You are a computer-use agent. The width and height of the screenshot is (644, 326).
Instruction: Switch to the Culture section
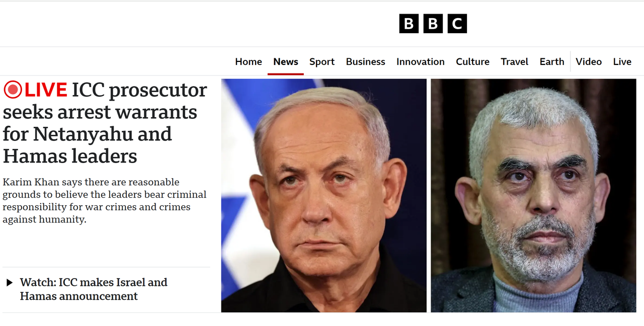point(473,62)
